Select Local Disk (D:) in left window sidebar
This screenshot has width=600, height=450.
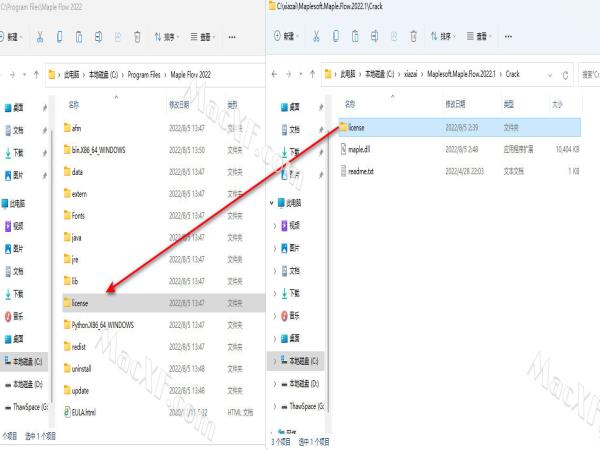(x=24, y=384)
